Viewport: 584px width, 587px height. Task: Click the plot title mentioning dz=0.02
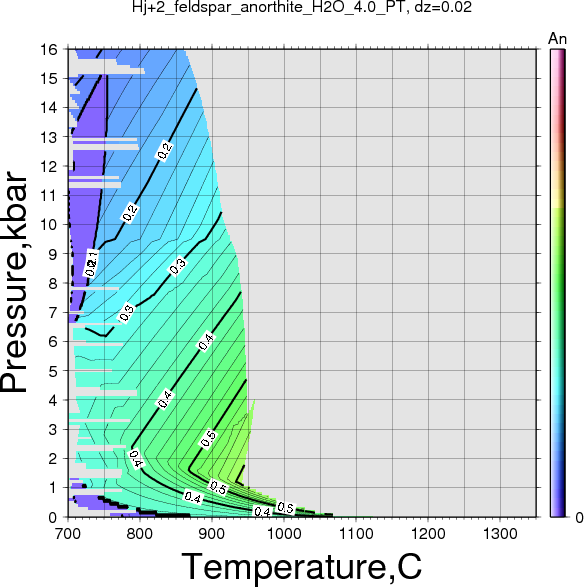point(302,7)
